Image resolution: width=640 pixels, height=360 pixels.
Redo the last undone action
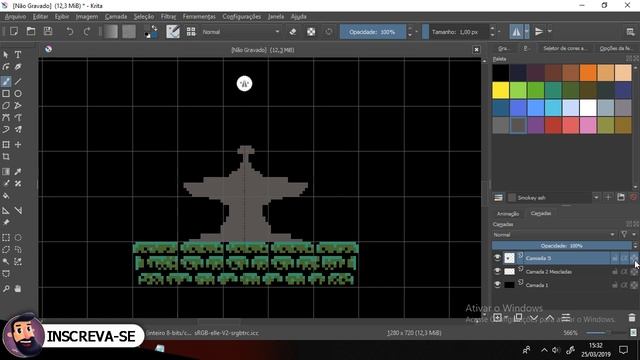click(87, 31)
